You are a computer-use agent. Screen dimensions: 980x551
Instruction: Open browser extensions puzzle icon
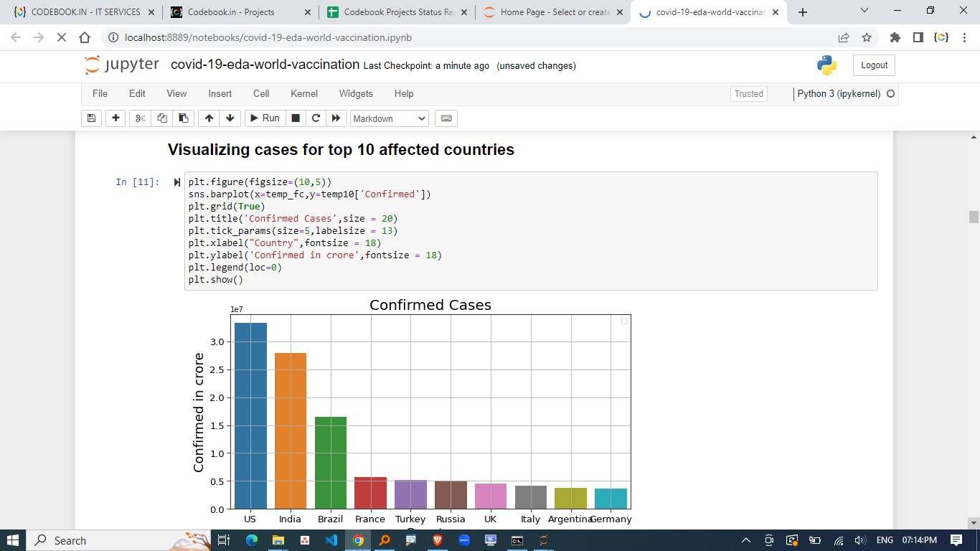coord(895,37)
